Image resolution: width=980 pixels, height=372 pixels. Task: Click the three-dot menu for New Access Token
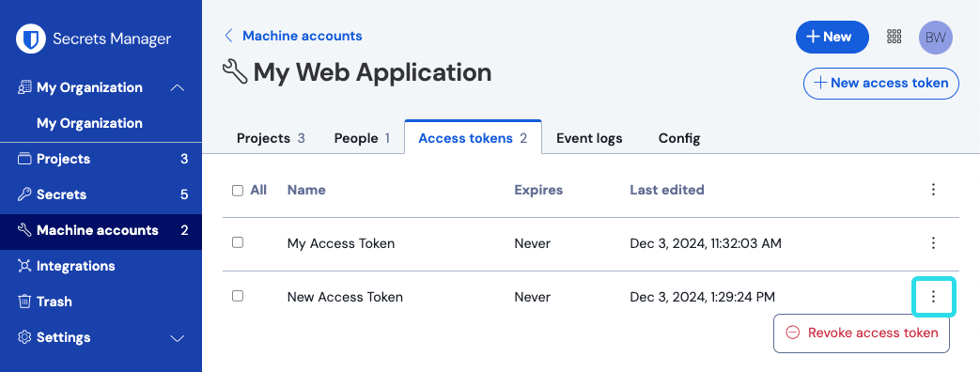[933, 296]
